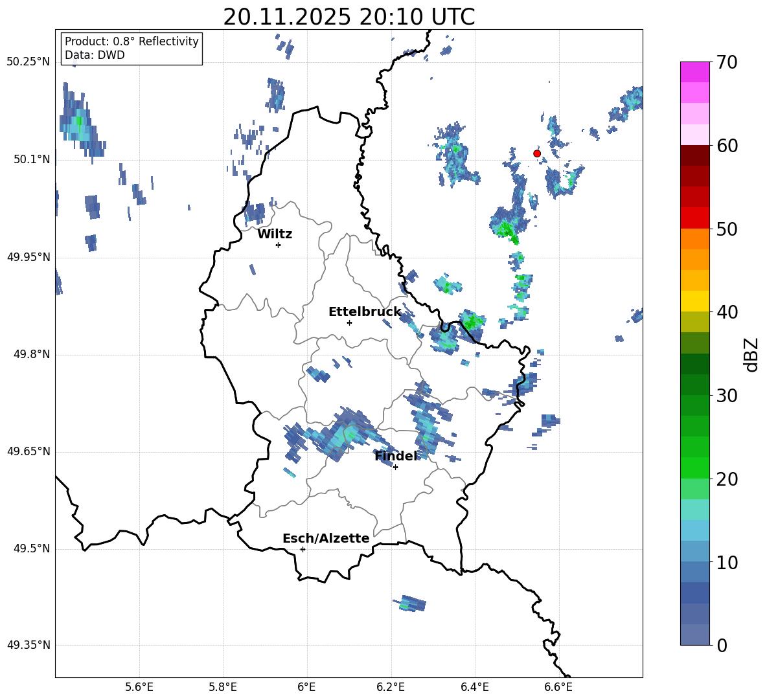Click the title 20.11.2025 20:10 UTC
Screen dimensions: 767x700
(349, 17)
